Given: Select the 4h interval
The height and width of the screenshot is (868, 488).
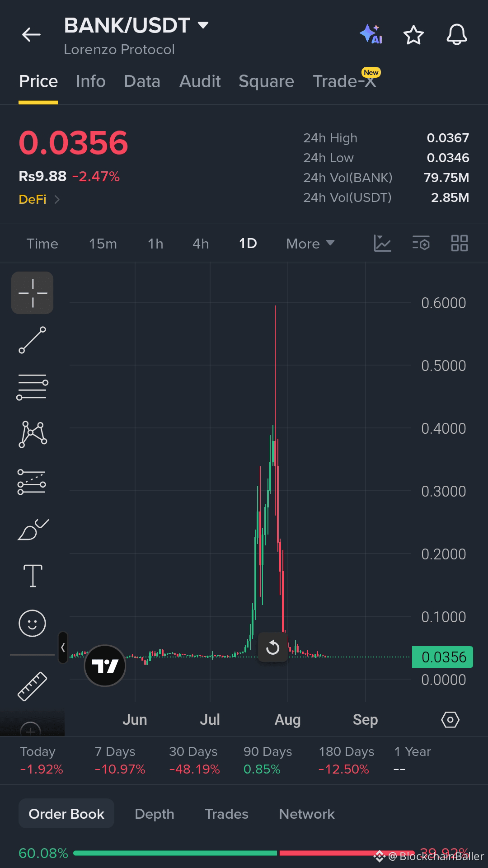Looking at the screenshot, I should click(x=201, y=244).
